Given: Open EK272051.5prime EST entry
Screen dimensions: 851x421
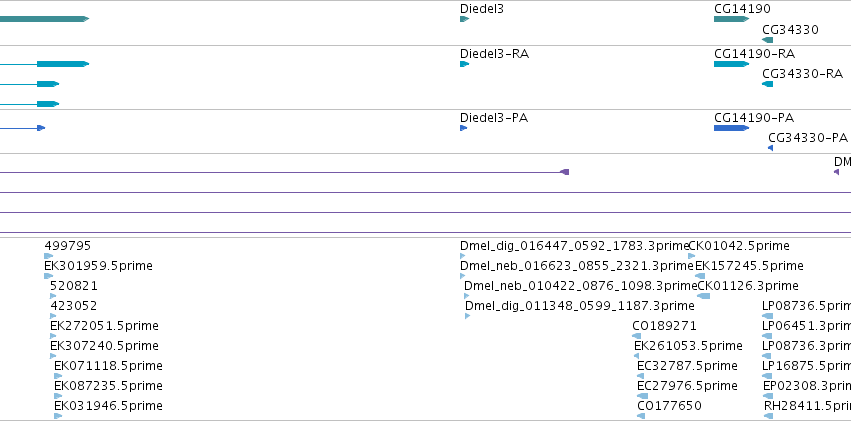Looking at the screenshot, I should [x=104, y=326].
